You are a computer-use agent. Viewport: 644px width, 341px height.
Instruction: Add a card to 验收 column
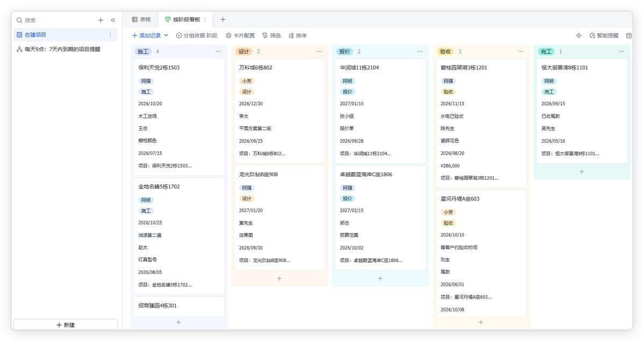[481, 322]
